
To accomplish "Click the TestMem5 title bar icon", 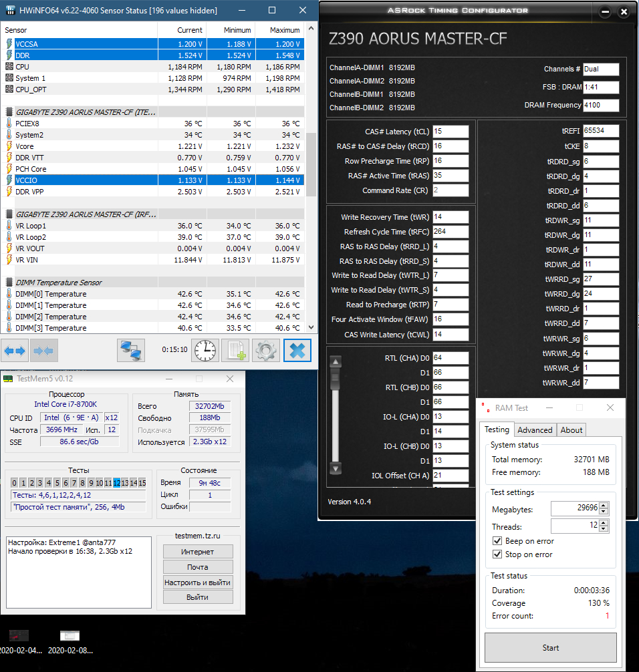I will tap(8, 379).
